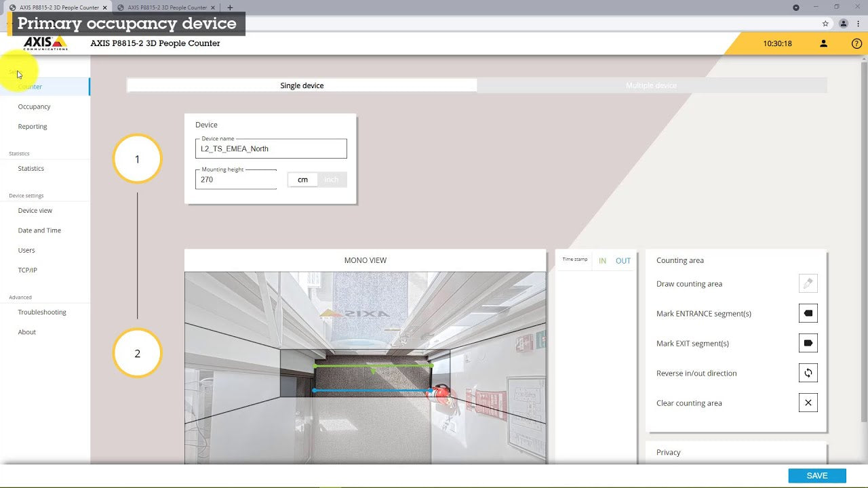Viewport: 868px width, 488px height.
Task: Click the Draw counting area pencil icon
Action: (x=808, y=284)
